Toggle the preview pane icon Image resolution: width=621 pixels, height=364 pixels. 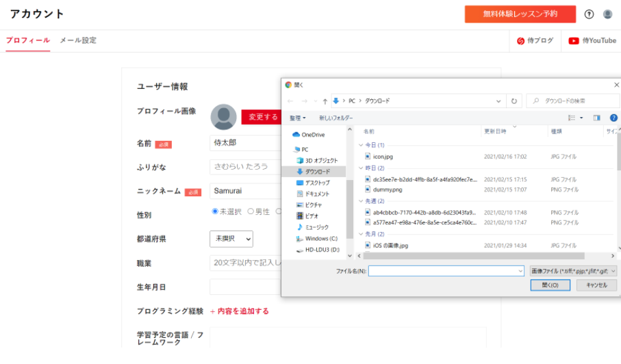click(596, 118)
